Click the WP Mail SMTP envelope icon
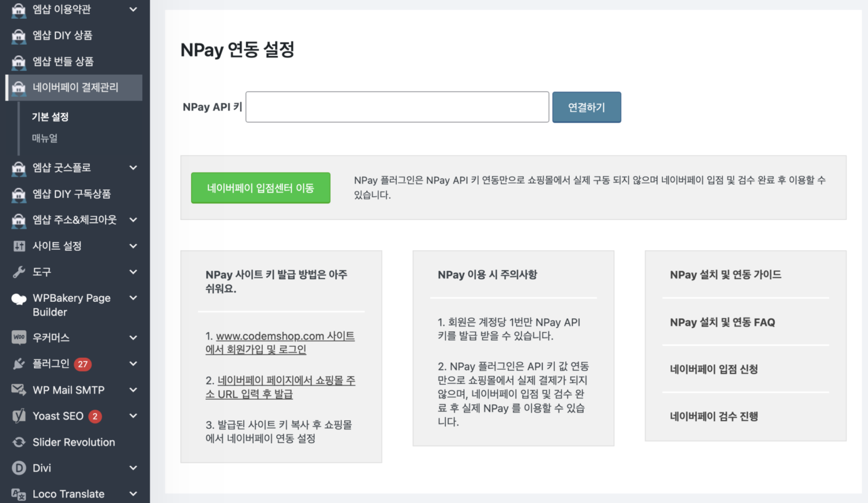This screenshot has width=868, height=503. [x=18, y=390]
